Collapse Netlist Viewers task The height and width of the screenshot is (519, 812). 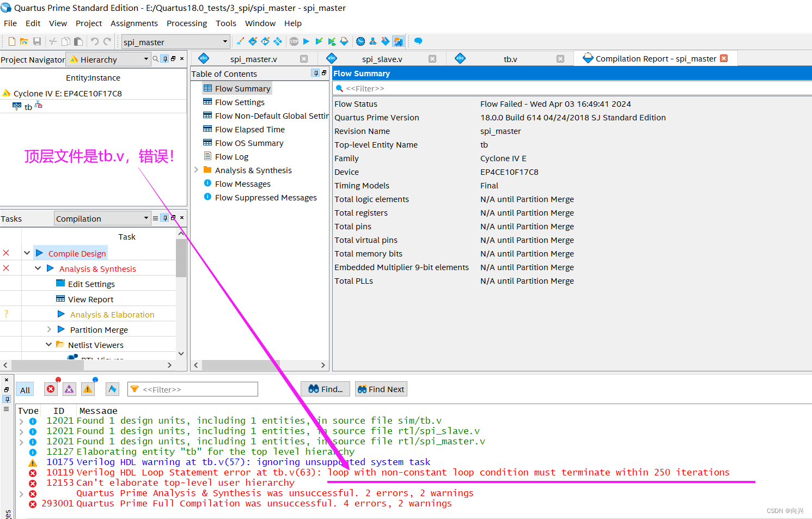(48, 345)
